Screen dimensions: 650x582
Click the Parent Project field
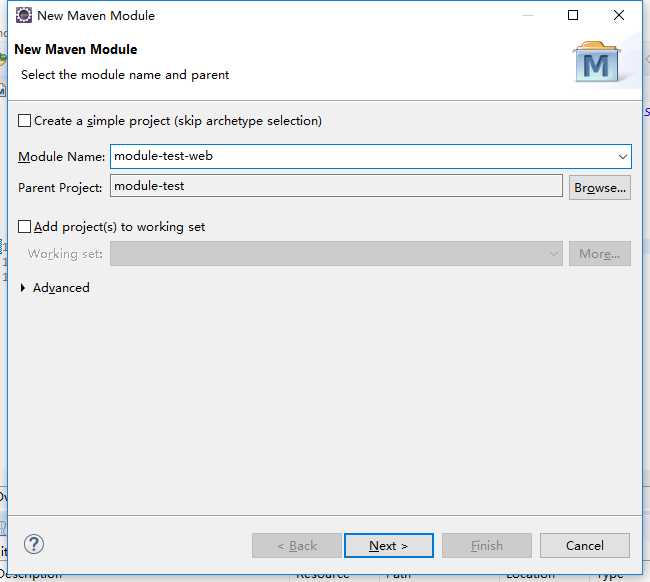coord(336,186)
